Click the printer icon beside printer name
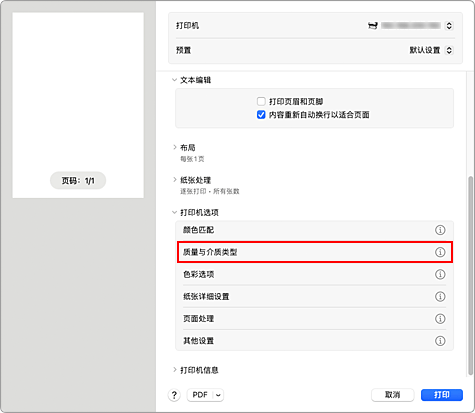This screenshot has height=413, width=475. pyautogui.click(x=373, y=26)
